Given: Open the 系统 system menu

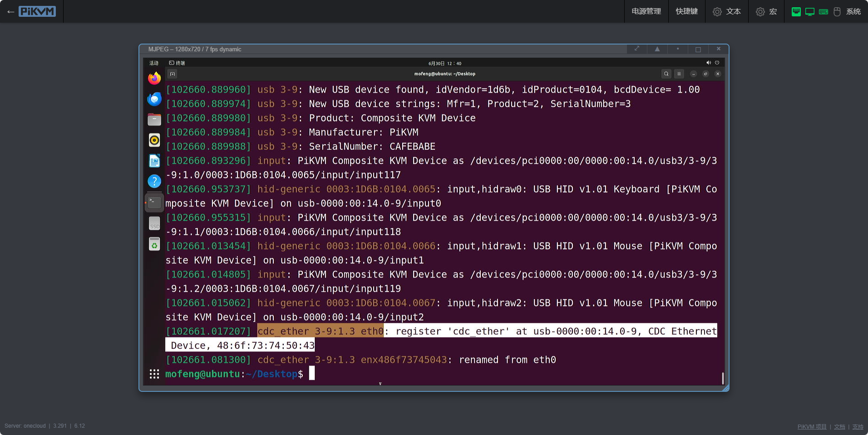Looking at the screenshot, I should point(853,11).
